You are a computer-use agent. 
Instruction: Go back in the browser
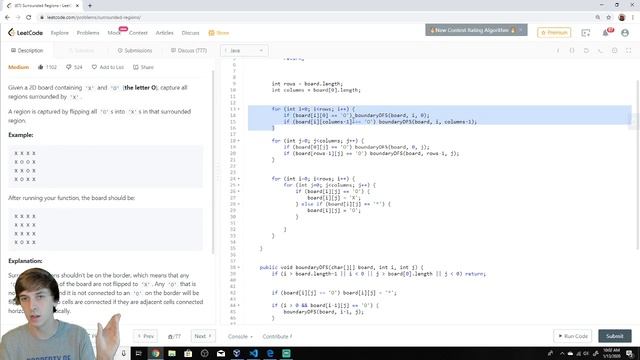pyautogui.click(x=7, y=17)
